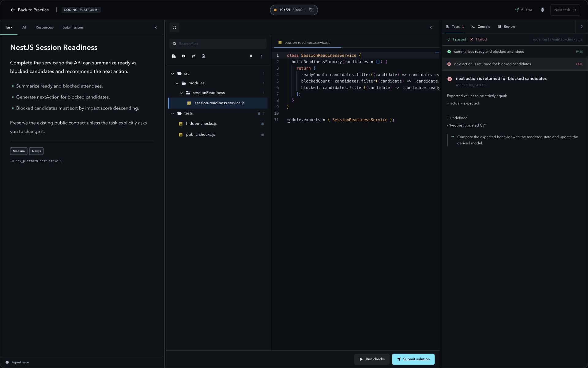Open public-checks.js file

(218, 135)
